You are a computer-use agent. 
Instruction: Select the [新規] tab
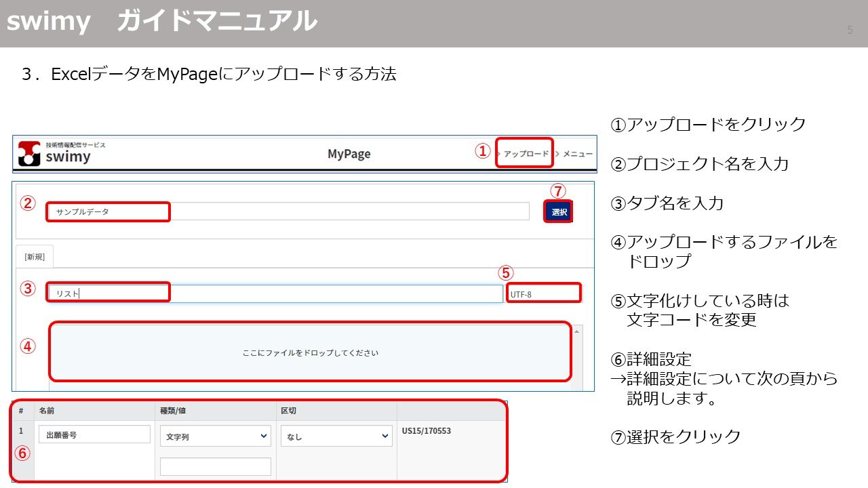(35, 256)
